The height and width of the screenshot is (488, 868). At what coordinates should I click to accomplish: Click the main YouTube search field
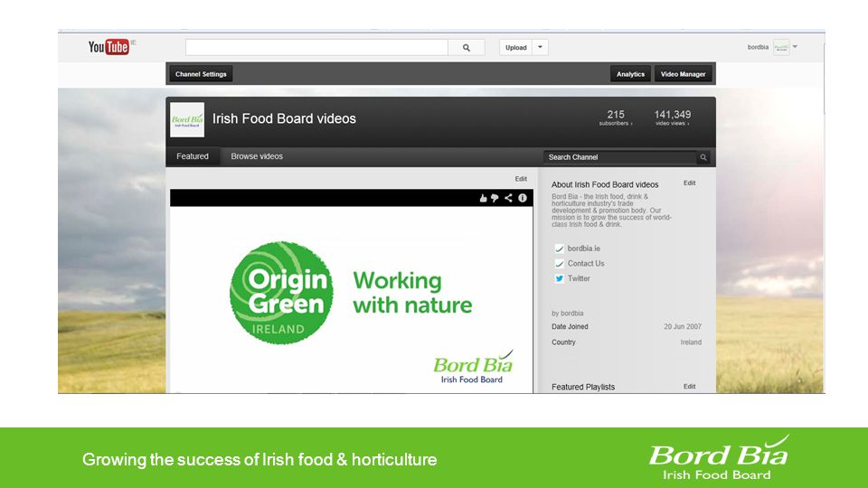coord(316,48)
